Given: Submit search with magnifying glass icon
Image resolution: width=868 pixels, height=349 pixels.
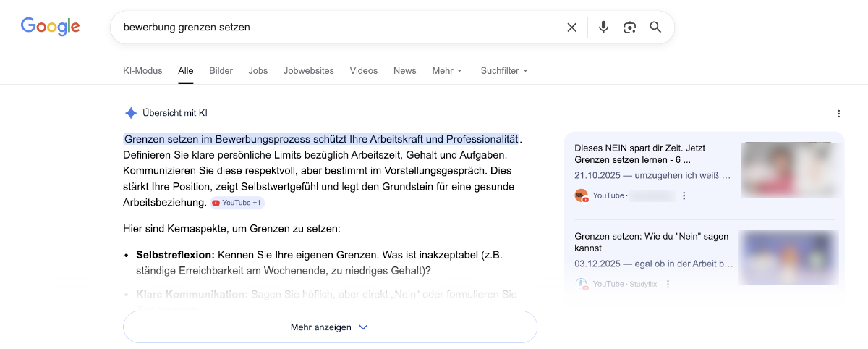Looking at the screenshot, I should tap(655, 28).
